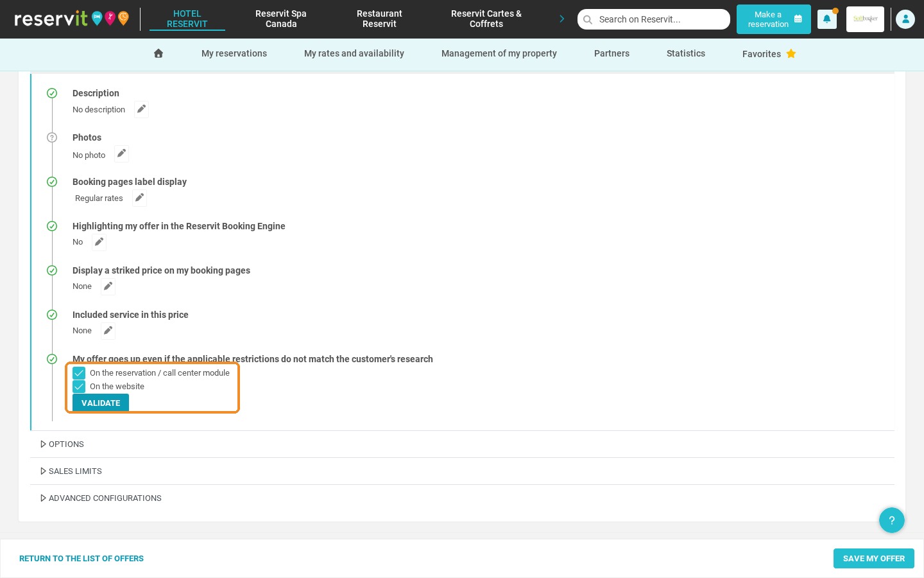This screenshot has height=578, width=924.
Task: Open the Statistics menu
Action: (x=686, y=53)
